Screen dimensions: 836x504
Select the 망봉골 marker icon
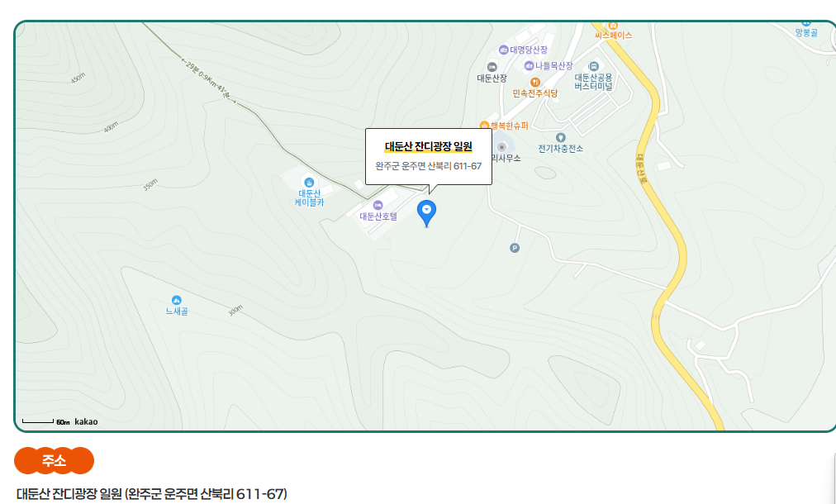pos(806,23)
